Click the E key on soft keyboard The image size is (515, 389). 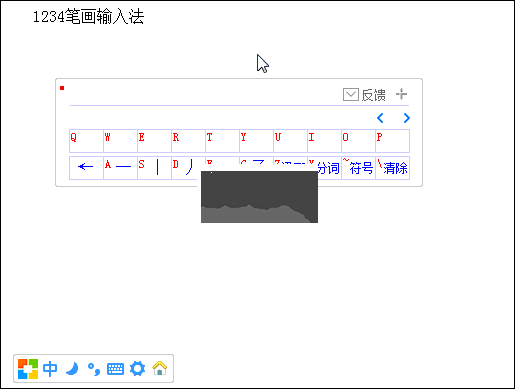pyautogui.click(x=155, y=141)
